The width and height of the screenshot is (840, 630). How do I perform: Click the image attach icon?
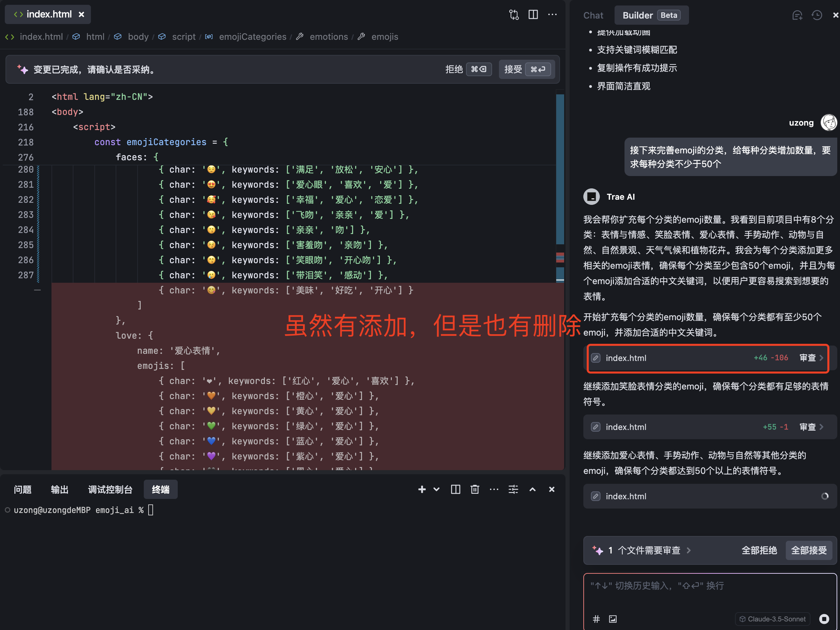(x=612, y=619)
